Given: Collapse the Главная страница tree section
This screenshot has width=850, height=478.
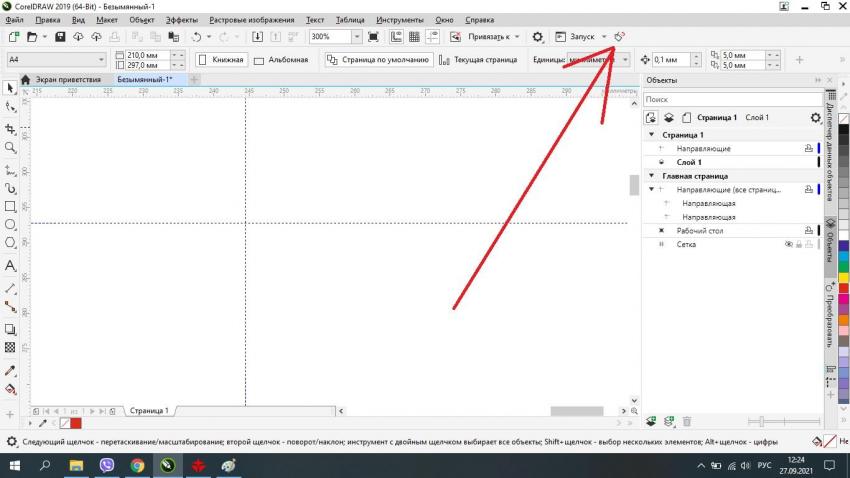Looking at the screenshot, I should [652, 176].
